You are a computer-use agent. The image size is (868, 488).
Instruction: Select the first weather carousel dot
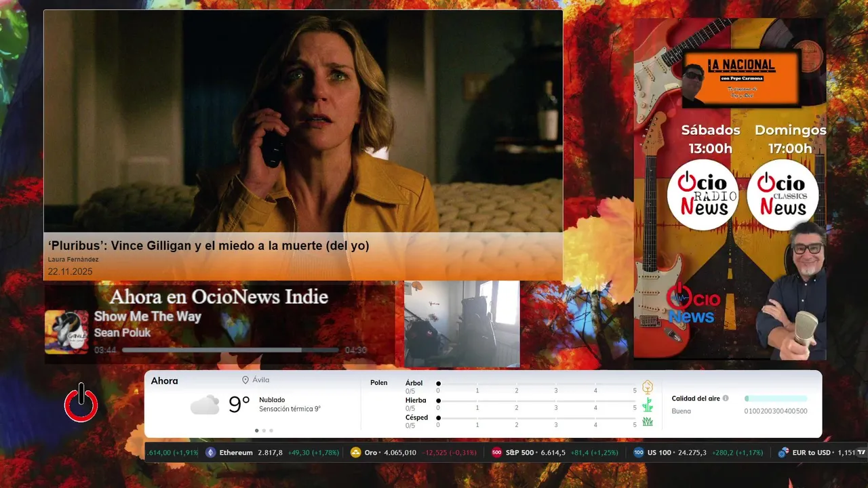pyautogui.click(x=256, y=430)
